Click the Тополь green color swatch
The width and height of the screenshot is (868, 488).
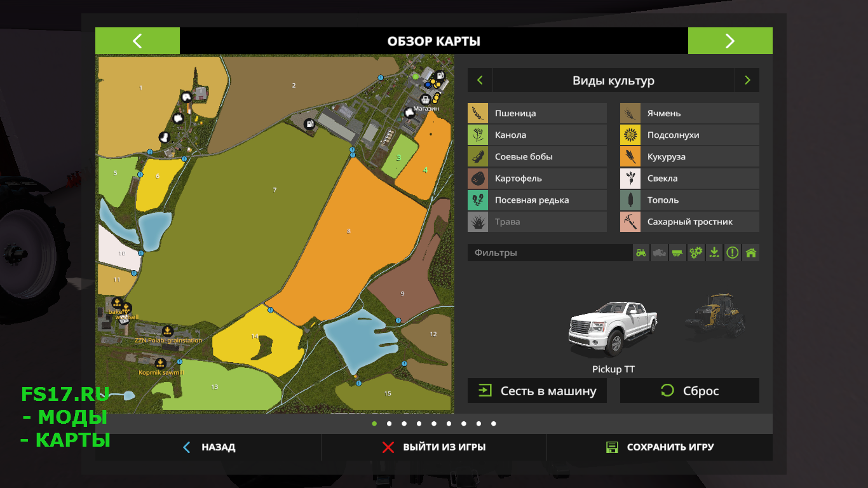point(630,200)
